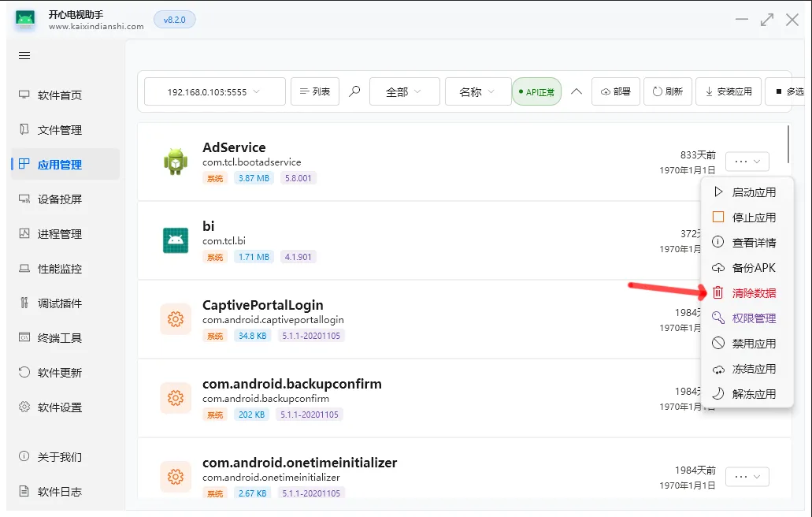Choose 权限管理 from the context menu
Image resolution: width=812 pixels, height=517 pixels.
(747, 318)
